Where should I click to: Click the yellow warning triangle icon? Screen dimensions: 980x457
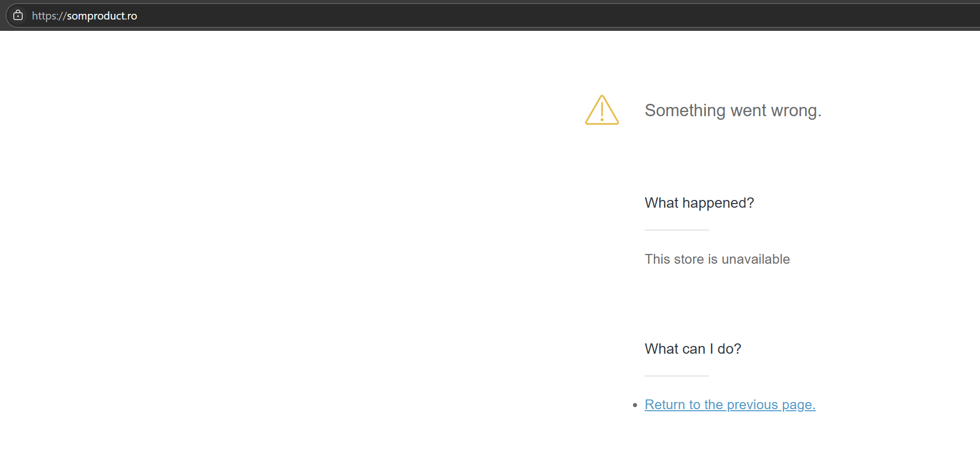pyautogui.click(x=602, y=110)
